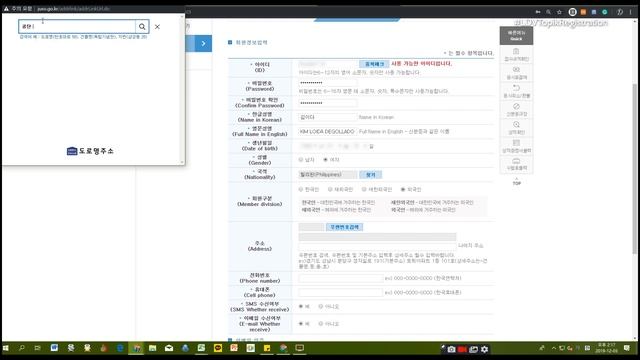This screenshot has height=360, width=640.
Task: Click the blue postal code search button
Action: pos(344,227)
